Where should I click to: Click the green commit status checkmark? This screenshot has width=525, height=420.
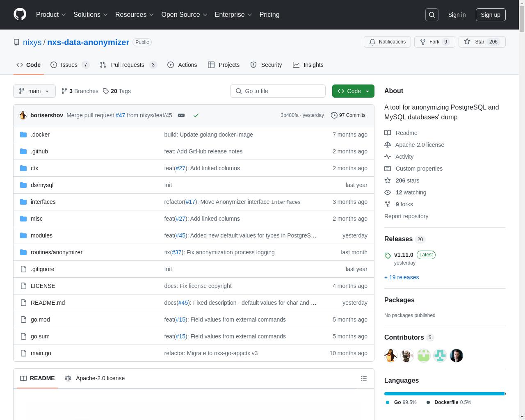[x=196, y=115]
